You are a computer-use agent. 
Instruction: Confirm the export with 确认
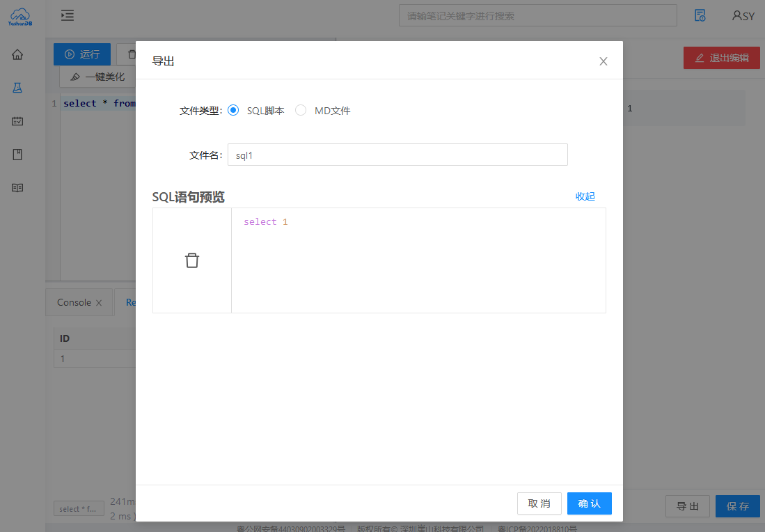click(590, 503)
